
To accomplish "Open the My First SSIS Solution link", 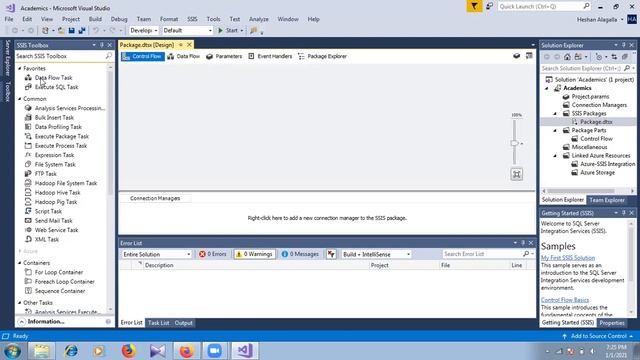I will pos(568,258).
